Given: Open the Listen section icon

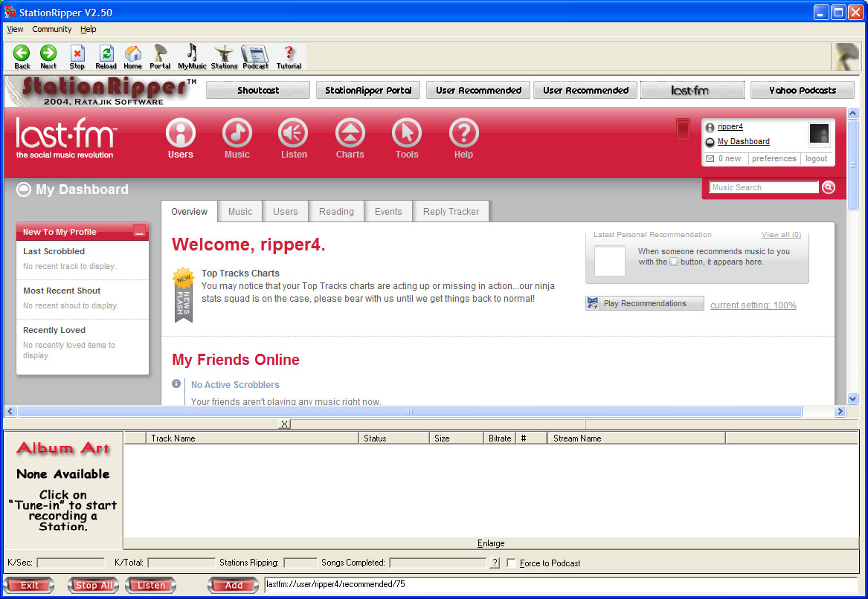Looking at the screenshot, I should click(x=293, y=138).
